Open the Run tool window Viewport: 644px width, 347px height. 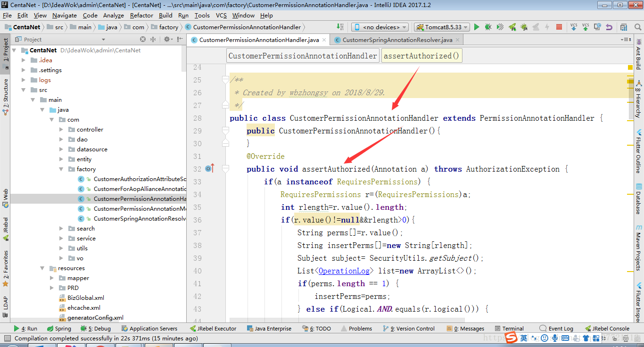click(x=26, y=329)
